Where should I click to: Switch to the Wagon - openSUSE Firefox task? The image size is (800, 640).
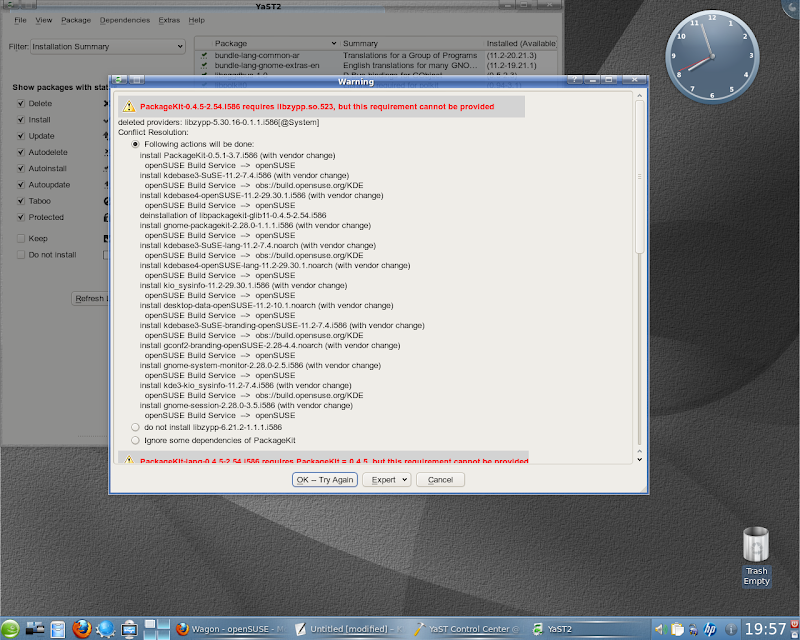click(x=231, y=629)
